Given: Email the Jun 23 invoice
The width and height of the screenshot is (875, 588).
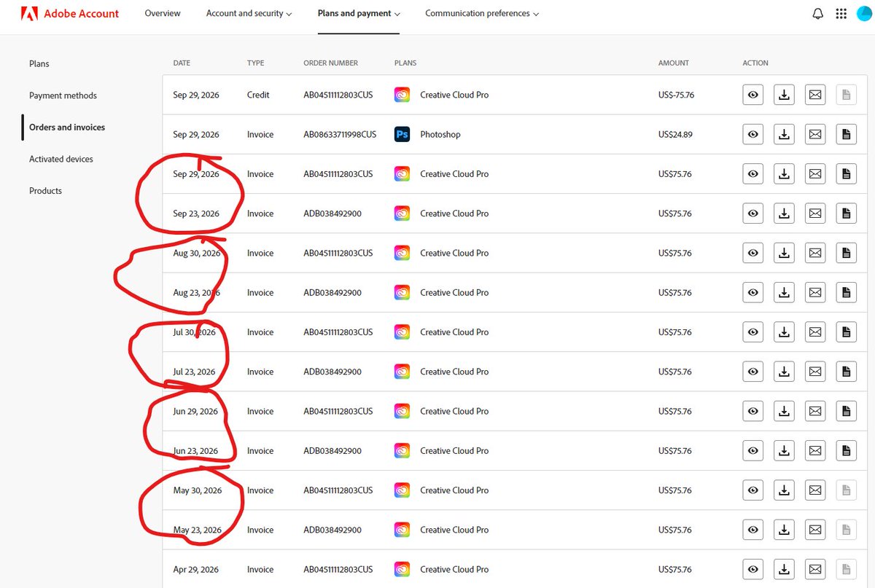Looking at the screenshot, I should (x=815, y=450).
